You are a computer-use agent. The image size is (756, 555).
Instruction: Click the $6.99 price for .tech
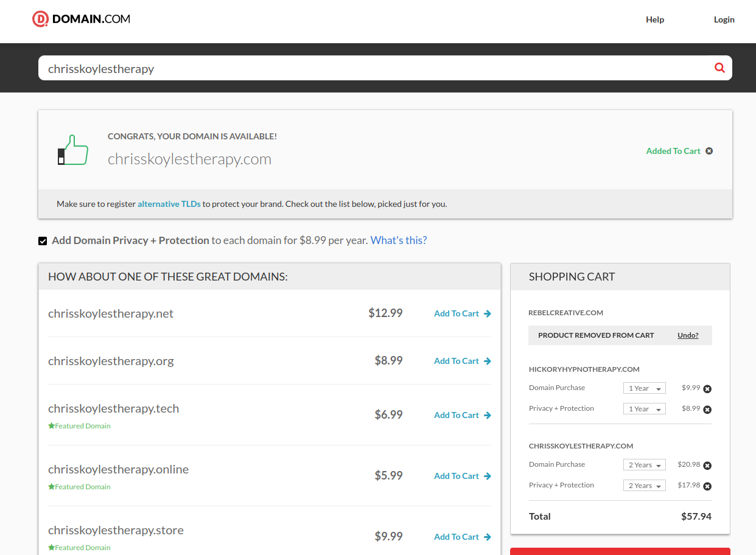tap(388, 415)
